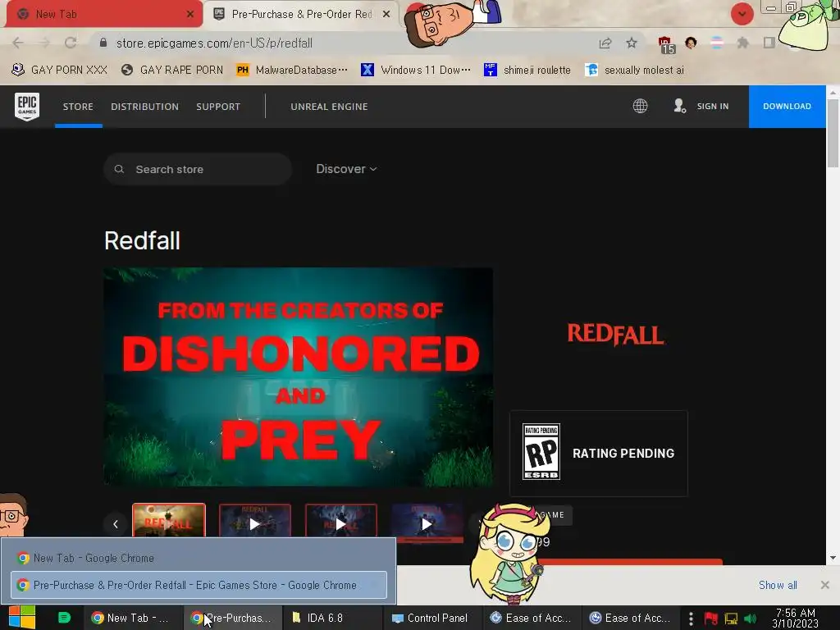Close the New Tab browser tab
The image size is (840, 630).
(190, 15)
